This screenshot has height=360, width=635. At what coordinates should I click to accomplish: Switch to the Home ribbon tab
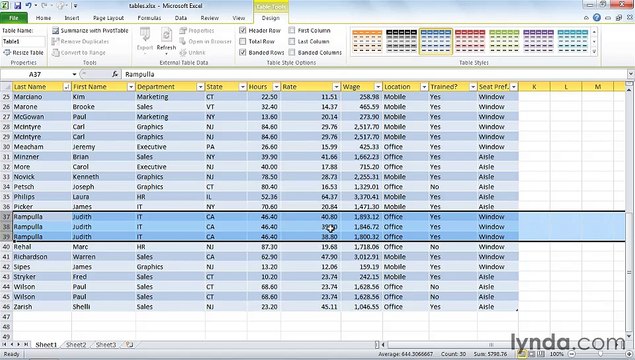coord(43,18)
